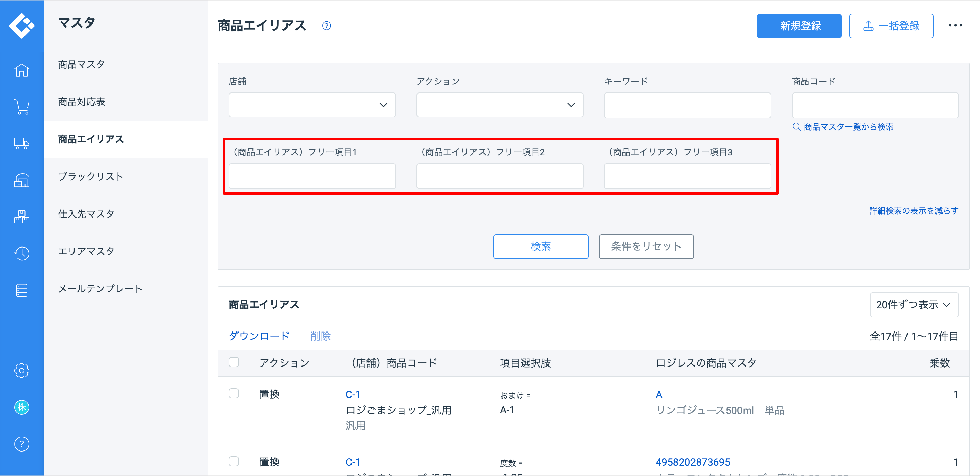
Task: Click the キーワード input field
Action: (687, 105)
